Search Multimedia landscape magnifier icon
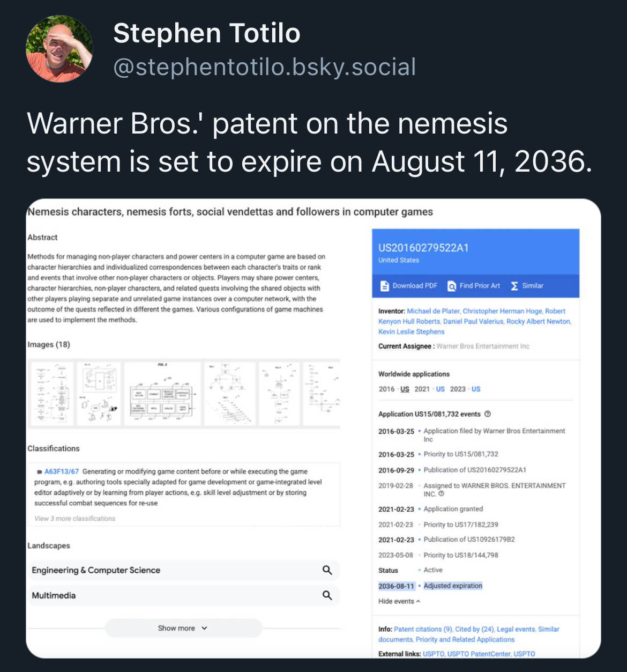The width and height of the screenshot is (627, 672). pyautogui.click(x=327, y=595)
